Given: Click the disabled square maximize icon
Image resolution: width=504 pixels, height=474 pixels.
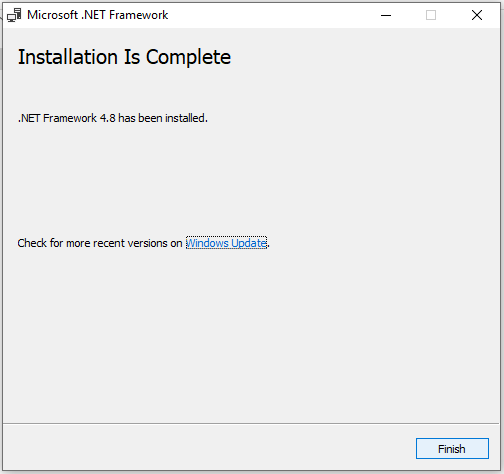Looking at the screenshot, I should click(x=431, y=15).
